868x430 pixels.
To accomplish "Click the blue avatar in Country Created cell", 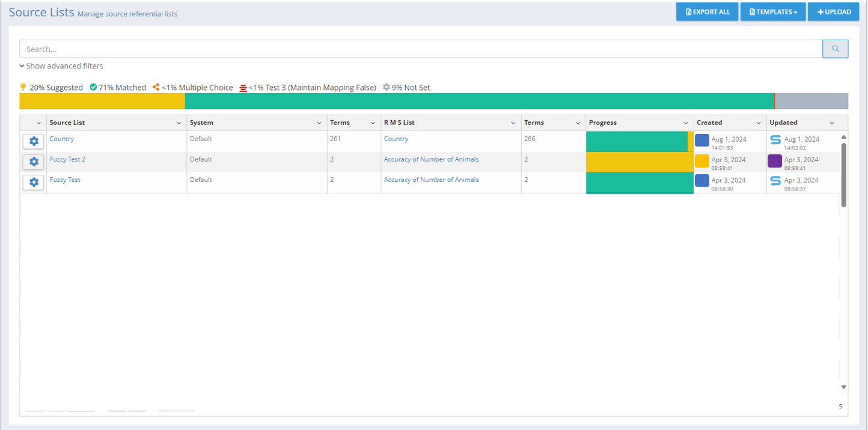I will 701,140.
